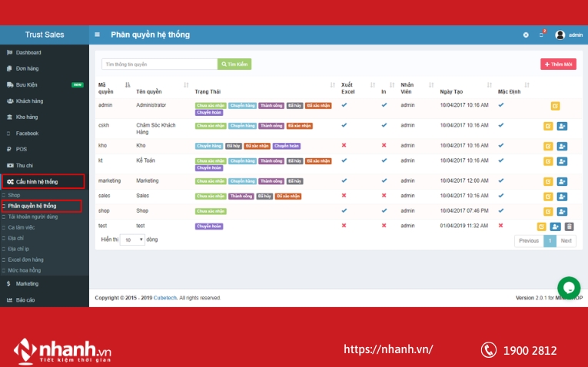Click the green Tìm Kiếm button

point(234,64)
